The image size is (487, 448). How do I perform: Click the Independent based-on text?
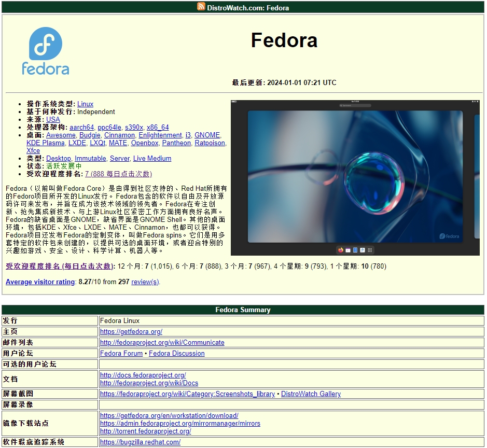click(x=96, y=112)
